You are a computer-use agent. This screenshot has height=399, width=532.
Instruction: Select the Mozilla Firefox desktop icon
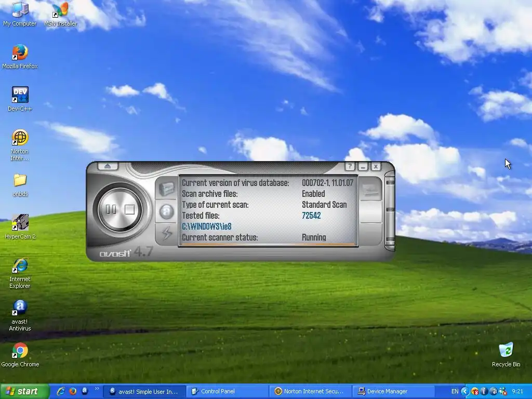click(x=20, y=57)
